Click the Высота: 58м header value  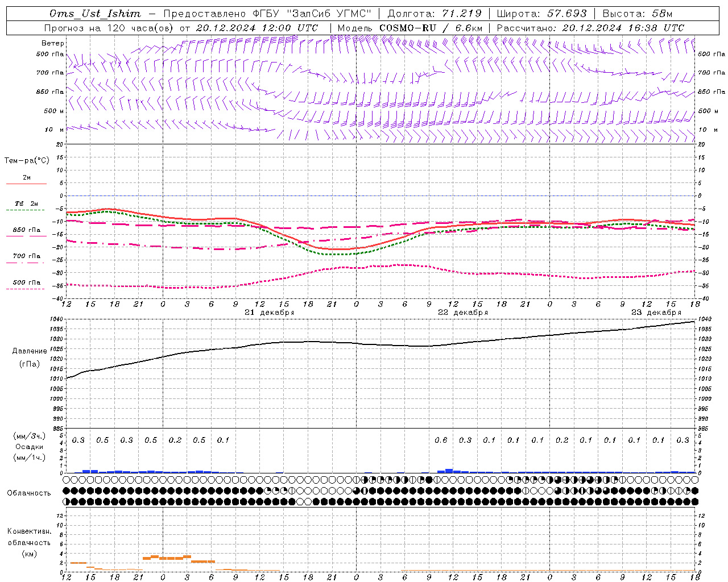[x=637, y=14]
